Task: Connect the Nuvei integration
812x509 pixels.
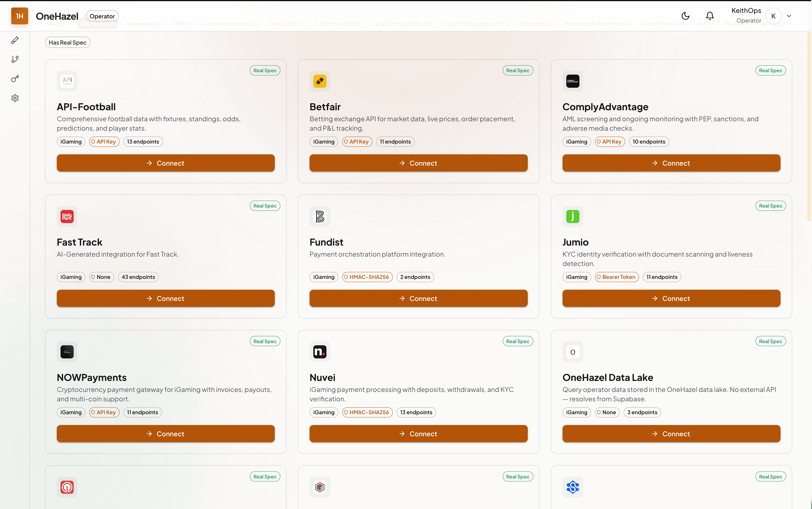Action: [x=418, y=434]
